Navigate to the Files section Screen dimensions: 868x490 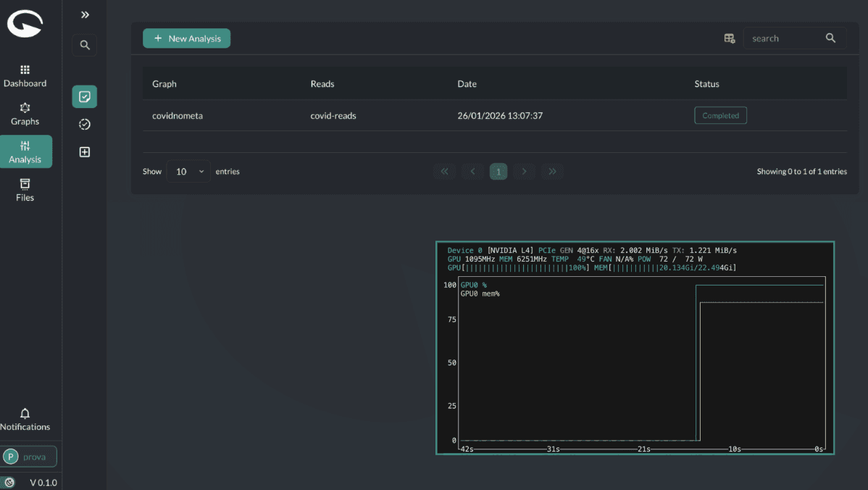[25, 190]
